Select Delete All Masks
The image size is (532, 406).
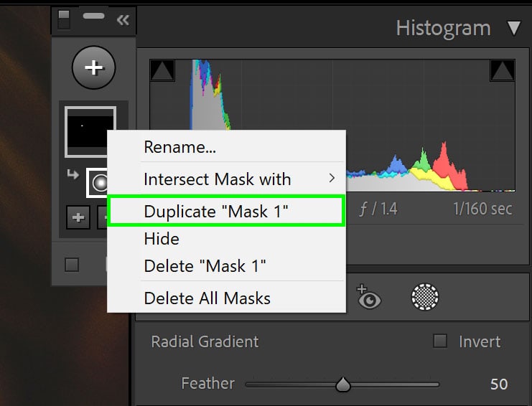[226, 298]
